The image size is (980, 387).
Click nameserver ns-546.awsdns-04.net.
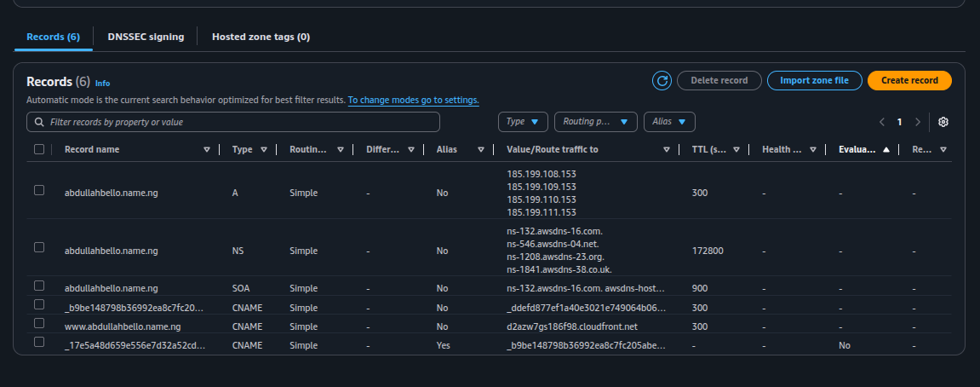(553, 245)
